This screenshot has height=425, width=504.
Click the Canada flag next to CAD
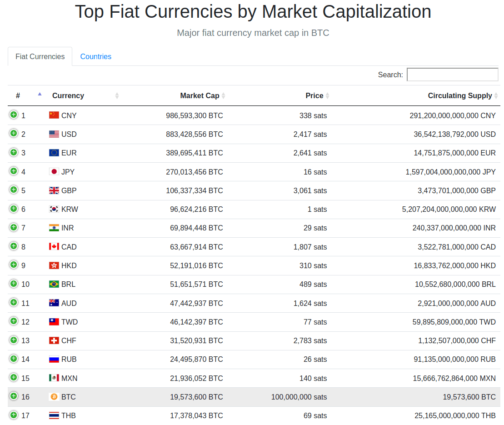tap(54, 246)
